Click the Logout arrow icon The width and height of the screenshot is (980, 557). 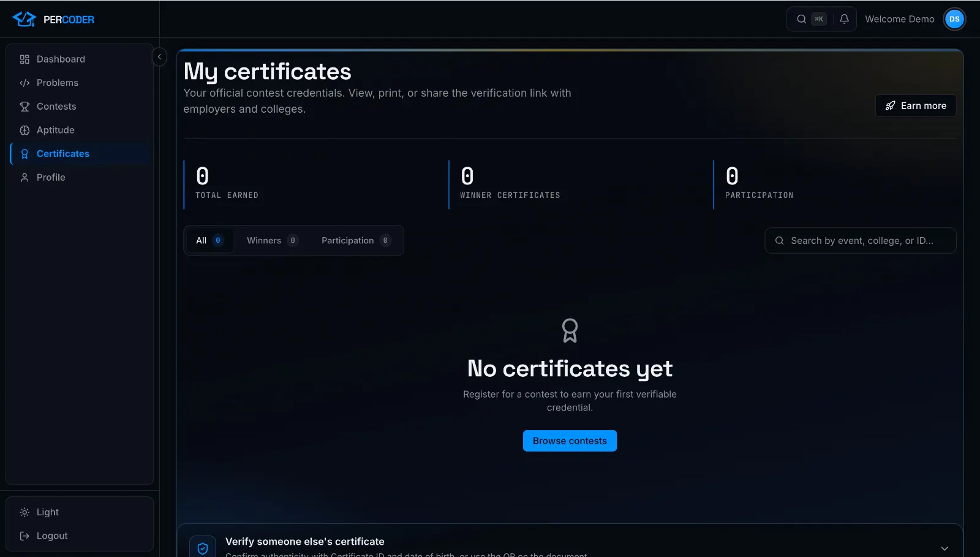pyautogui.click(x=24, y=536)
